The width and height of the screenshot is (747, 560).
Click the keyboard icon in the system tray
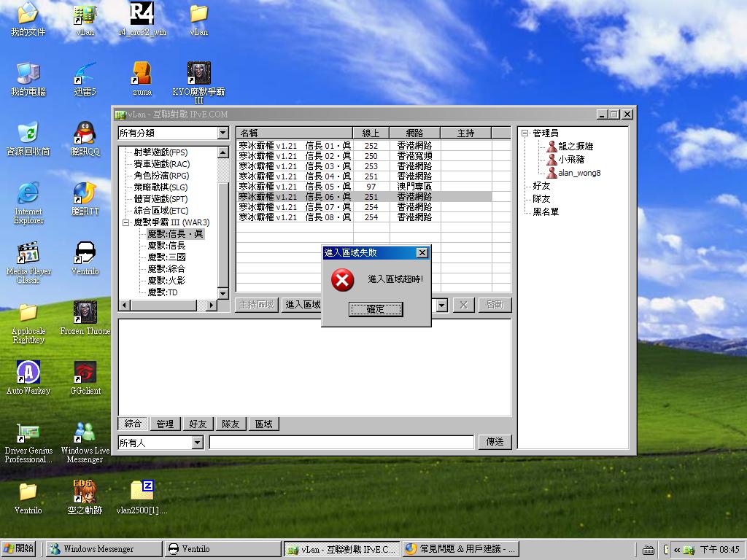click(648, 549)
